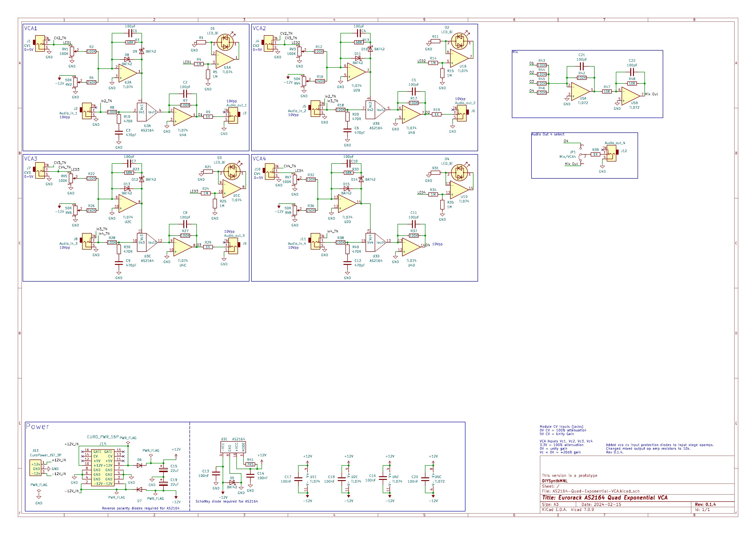Click resistor R41 7K5 symbol

point(250,464)
